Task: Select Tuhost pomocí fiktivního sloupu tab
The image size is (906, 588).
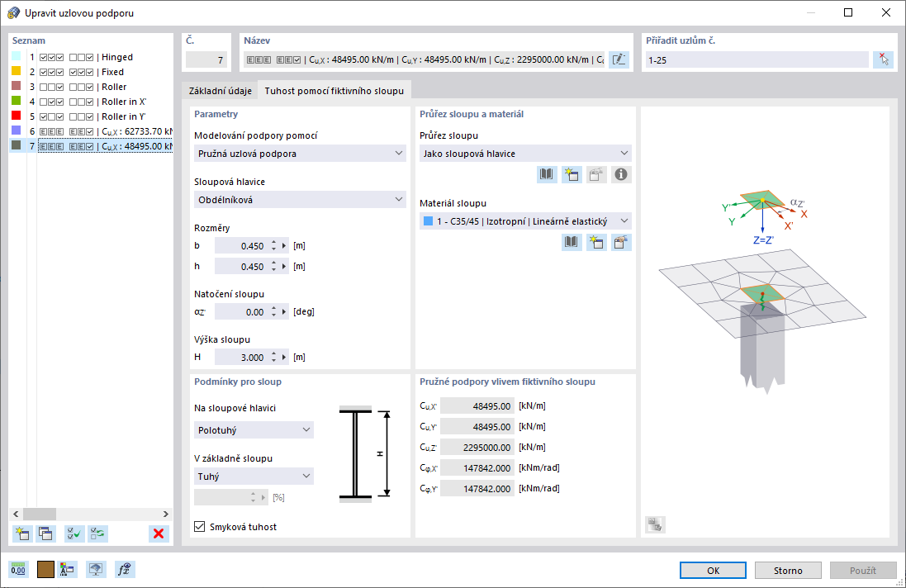Action: pos(334,91)
